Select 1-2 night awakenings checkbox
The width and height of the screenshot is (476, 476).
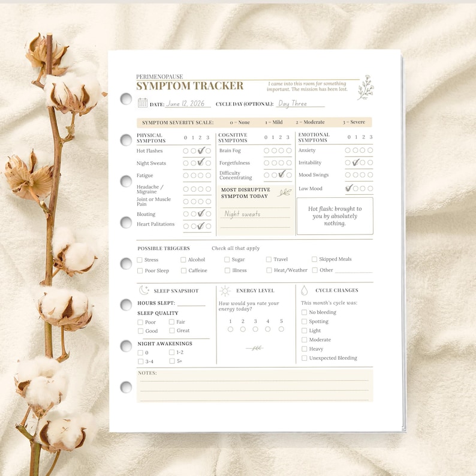tap(171, 352)
